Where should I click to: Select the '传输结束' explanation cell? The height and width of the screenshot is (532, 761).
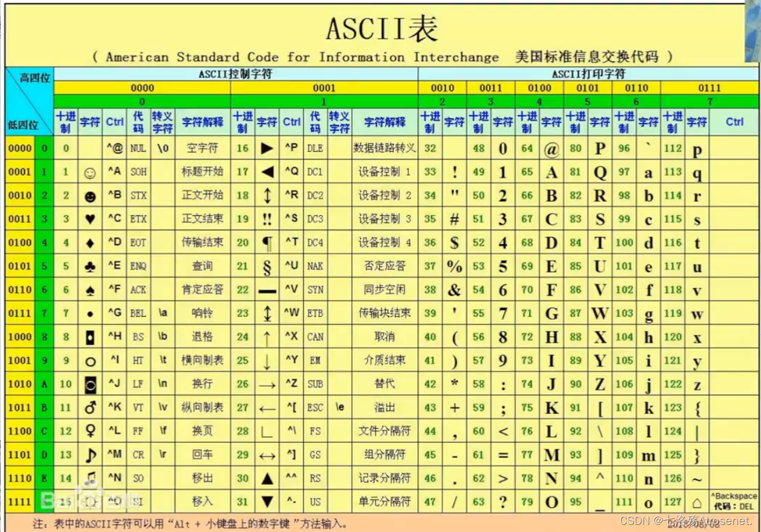pos(202,242)
